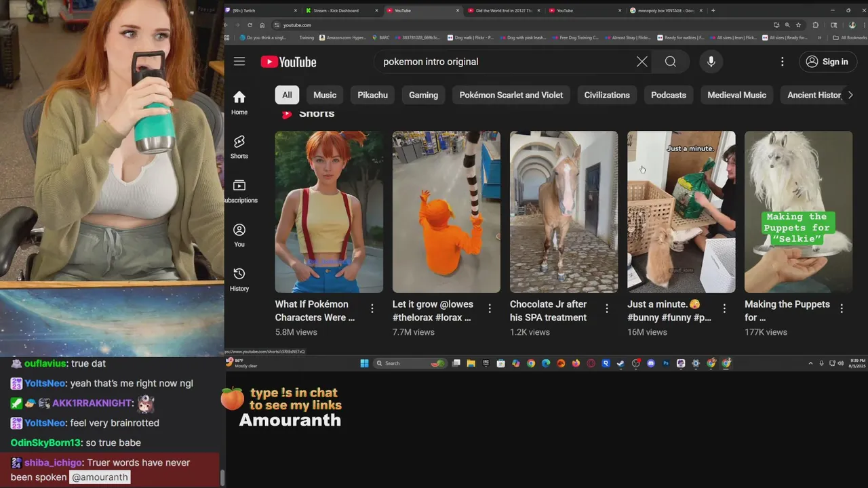This screenshot has height=488, width=868.
Task: Open the YouTube hamburger guide menu
Action: pyautogui.click(x=239, y=62)
